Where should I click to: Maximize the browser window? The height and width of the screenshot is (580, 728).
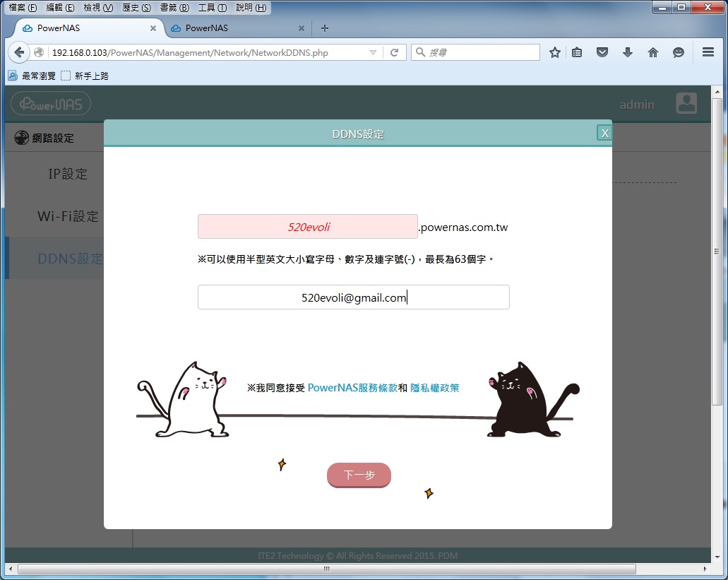681,8
